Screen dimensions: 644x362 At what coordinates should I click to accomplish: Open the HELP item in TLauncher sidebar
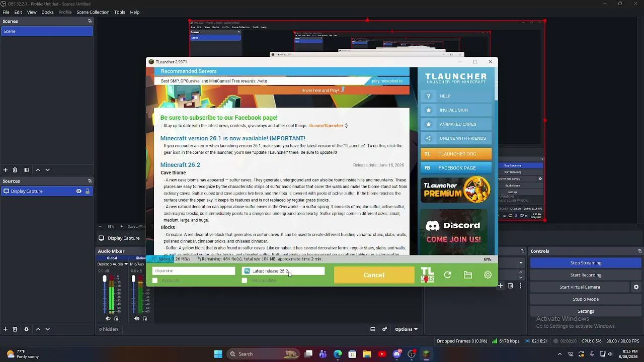456,96
